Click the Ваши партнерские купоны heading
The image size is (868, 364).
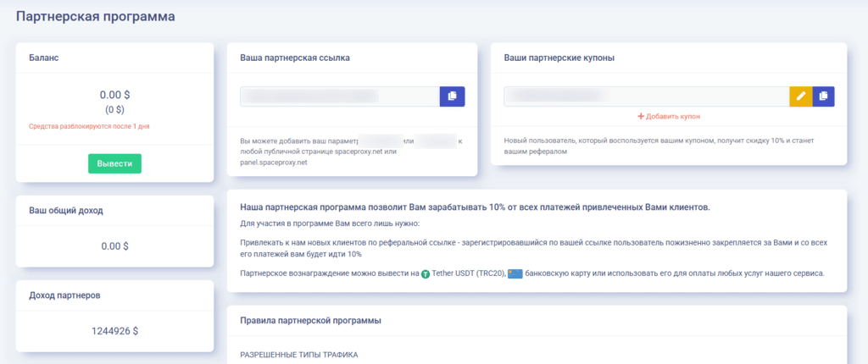tap(559, 58)
